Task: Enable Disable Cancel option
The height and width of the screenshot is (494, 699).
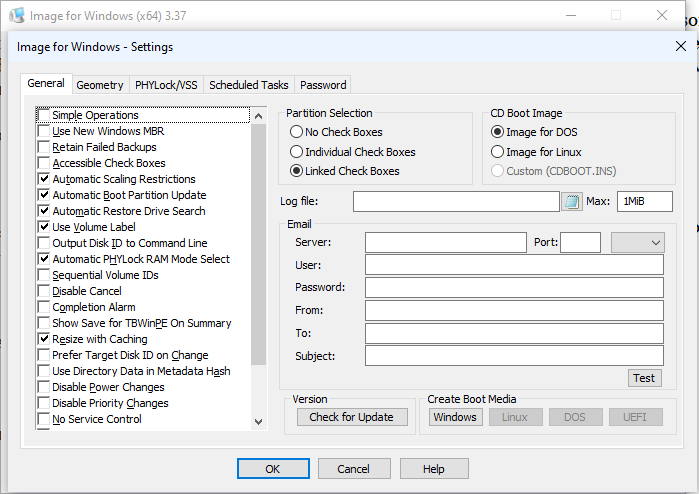Action: click(44, 291)
